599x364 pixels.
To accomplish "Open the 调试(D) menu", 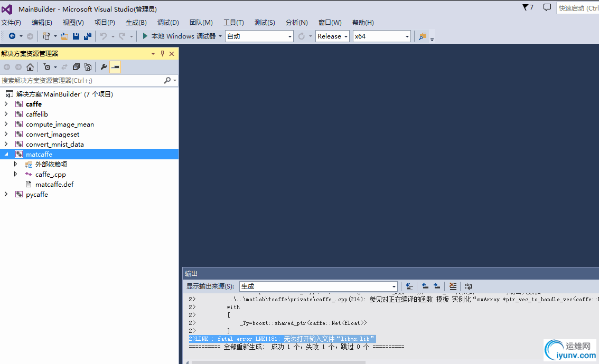I will pyautogui.click(x=168, y=22).
